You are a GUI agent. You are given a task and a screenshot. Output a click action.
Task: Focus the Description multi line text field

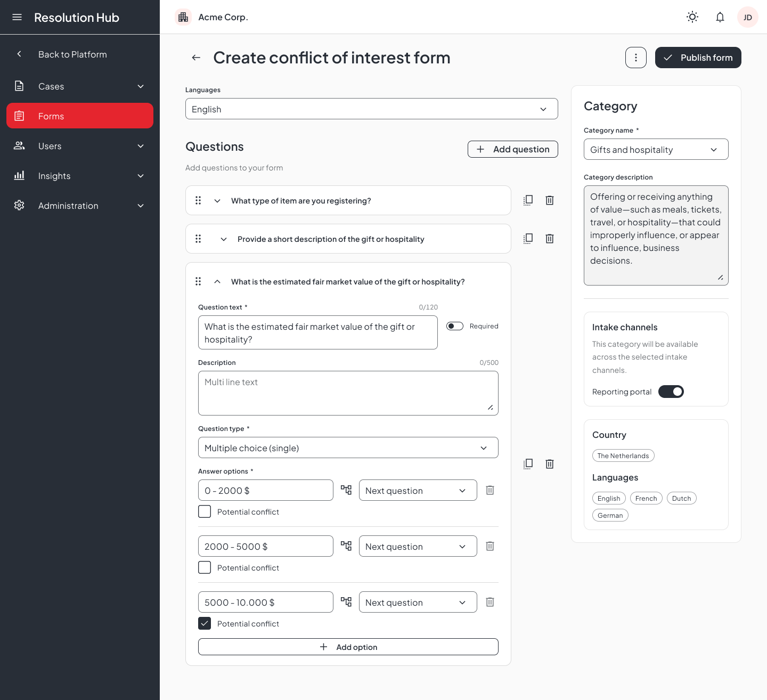[348, 393]
